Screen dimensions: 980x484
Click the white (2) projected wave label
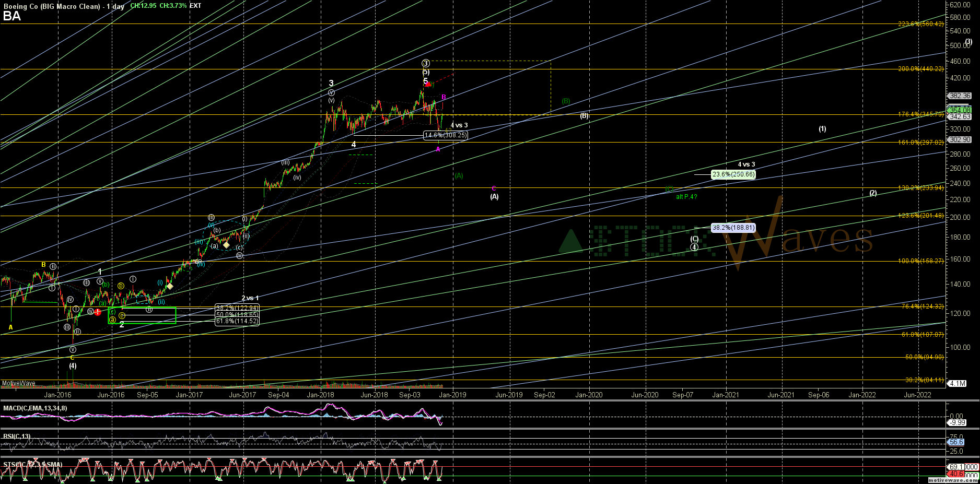873,193
